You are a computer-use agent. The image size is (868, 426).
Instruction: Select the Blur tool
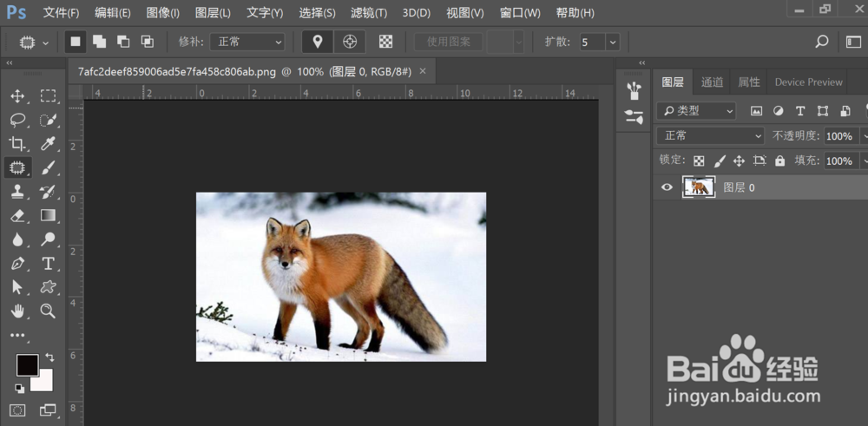(x=17, y=239)
